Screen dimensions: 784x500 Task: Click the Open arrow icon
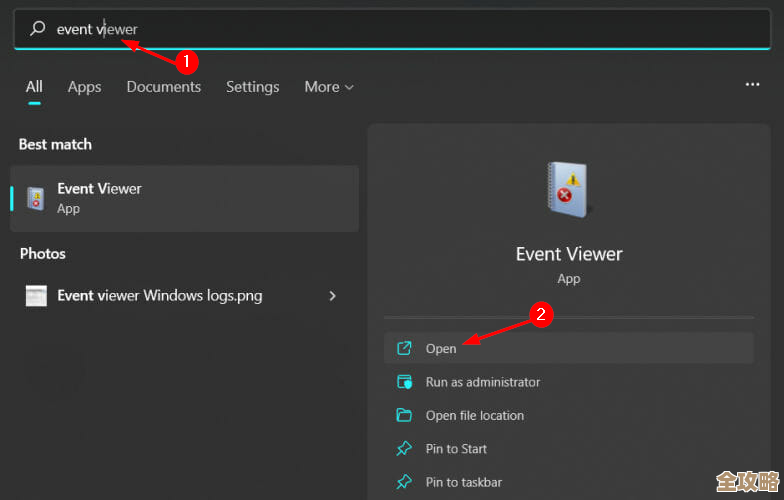click(404, 348)
